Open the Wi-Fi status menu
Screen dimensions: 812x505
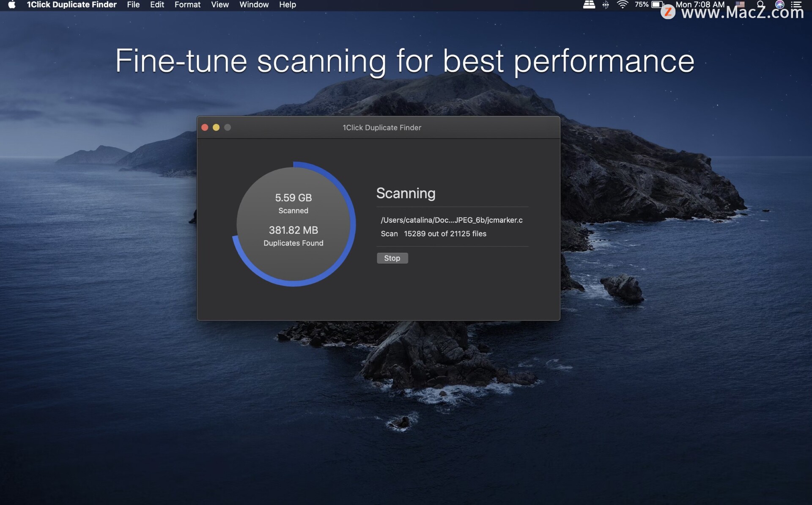pos(622,5)
